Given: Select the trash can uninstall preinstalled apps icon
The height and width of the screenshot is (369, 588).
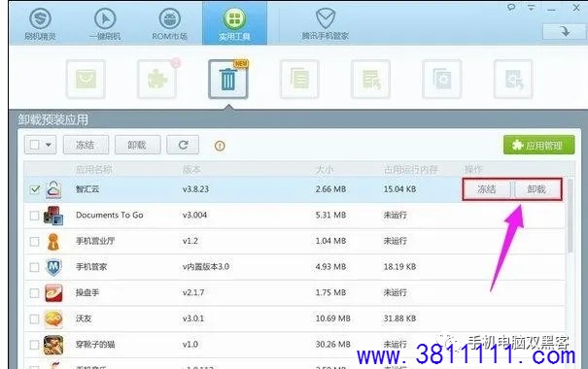Looking at the screenshot, I should pos(228,79).
